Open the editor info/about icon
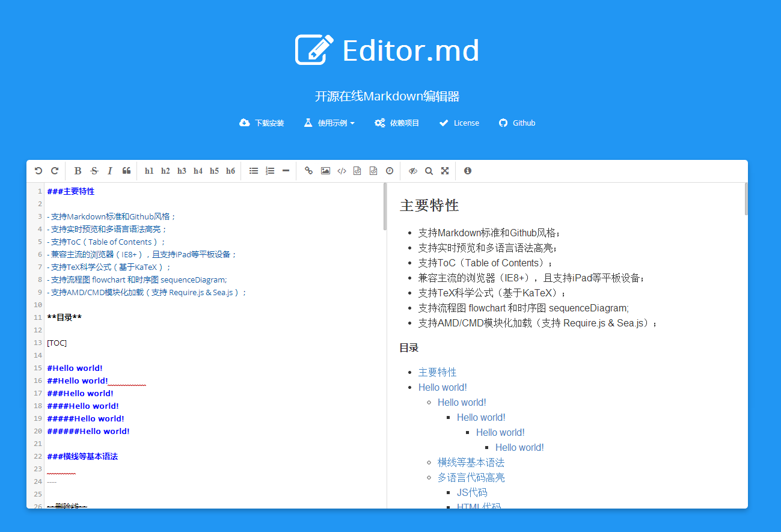 coord(468,171)
